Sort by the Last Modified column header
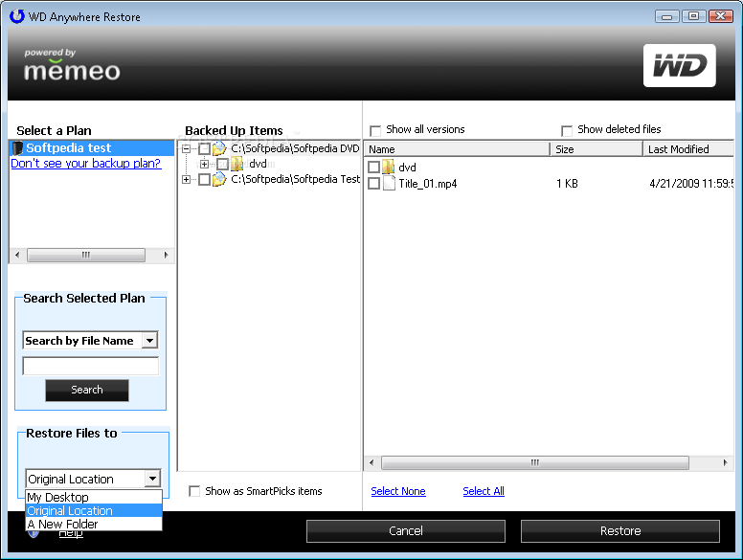The width and height of the screenshot is (743, 560). [688, 149]
